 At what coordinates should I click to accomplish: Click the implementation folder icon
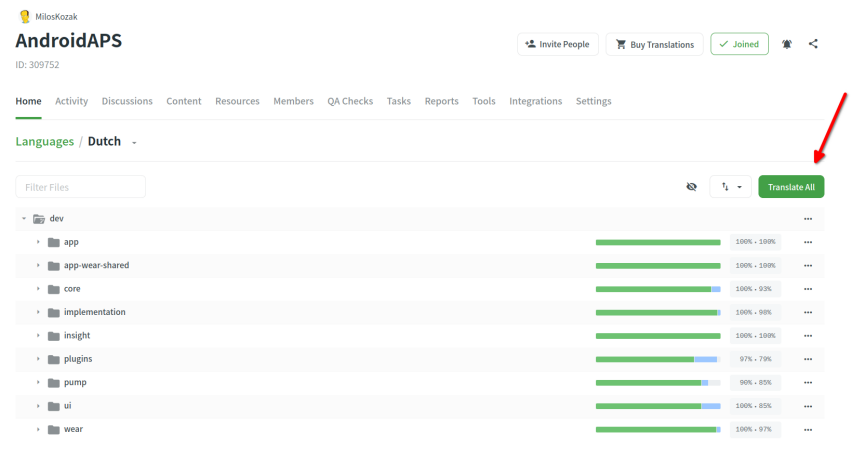53,312
